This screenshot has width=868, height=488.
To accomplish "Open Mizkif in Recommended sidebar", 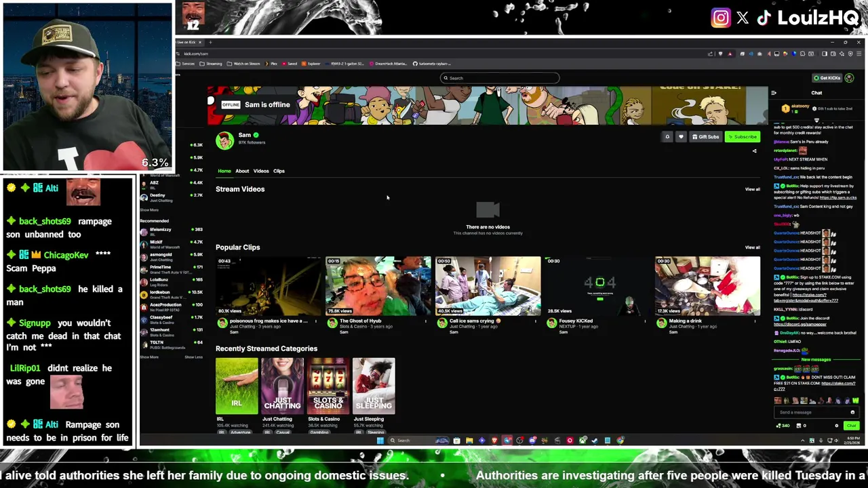I will tap(171, 244).
